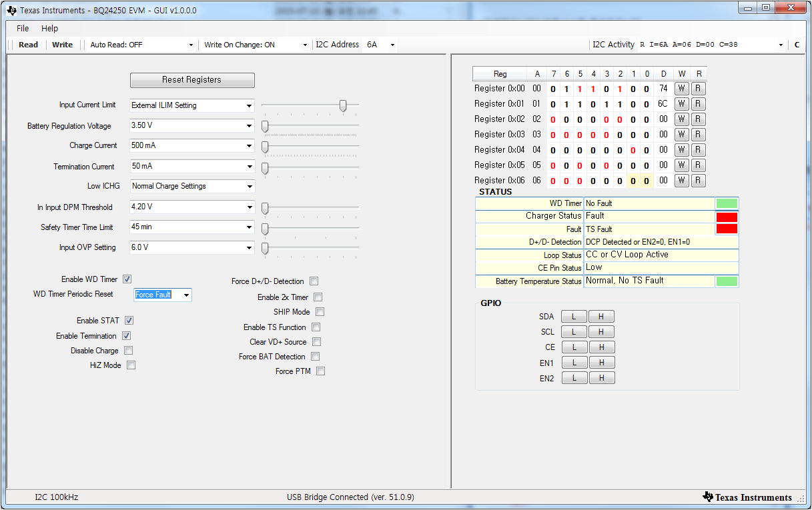The height and width of the screenshot is (510, 812).
Task: Open the Safety Timer Time Limit dropdown
Action: coord(192,227)
